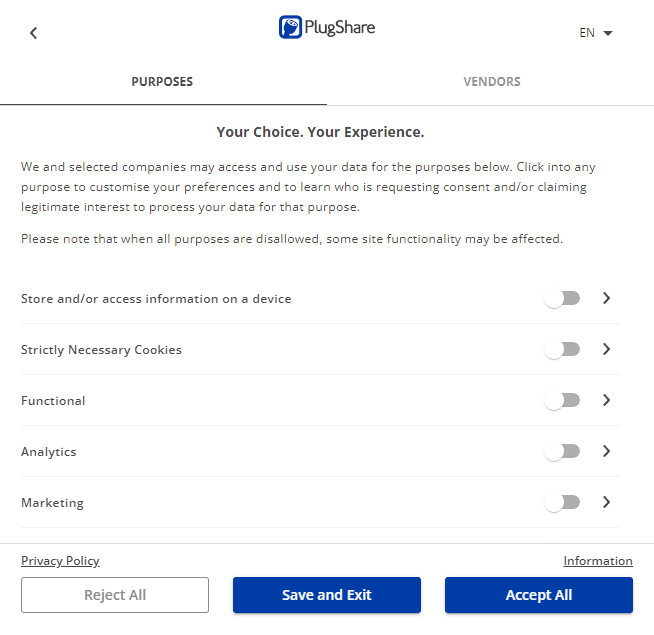Toggle the Marketing purpose switch
Image resolution: width=654 pixels, height=635 pixels.
click(x=562, y=502)
